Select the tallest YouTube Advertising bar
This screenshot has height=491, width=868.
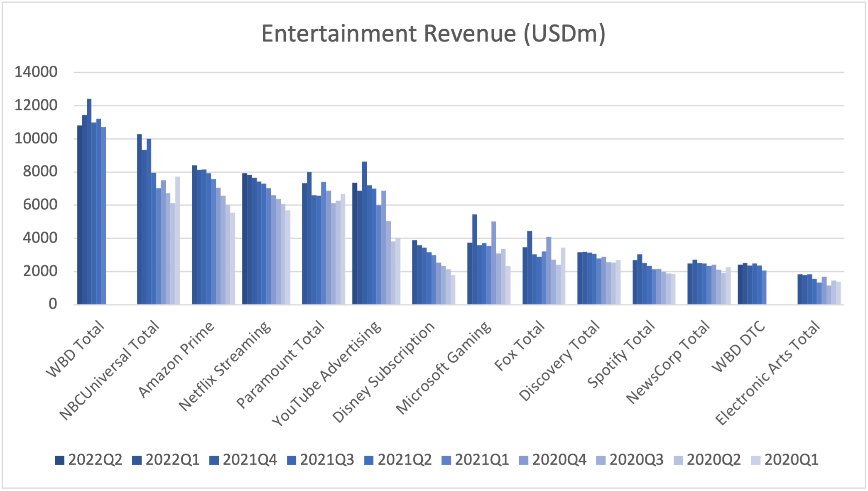tap(364, 233)
